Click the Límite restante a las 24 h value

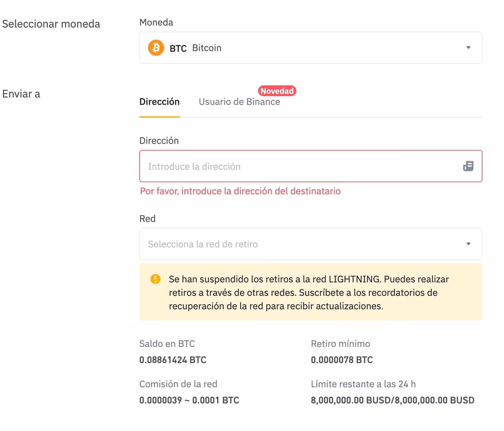392,400
